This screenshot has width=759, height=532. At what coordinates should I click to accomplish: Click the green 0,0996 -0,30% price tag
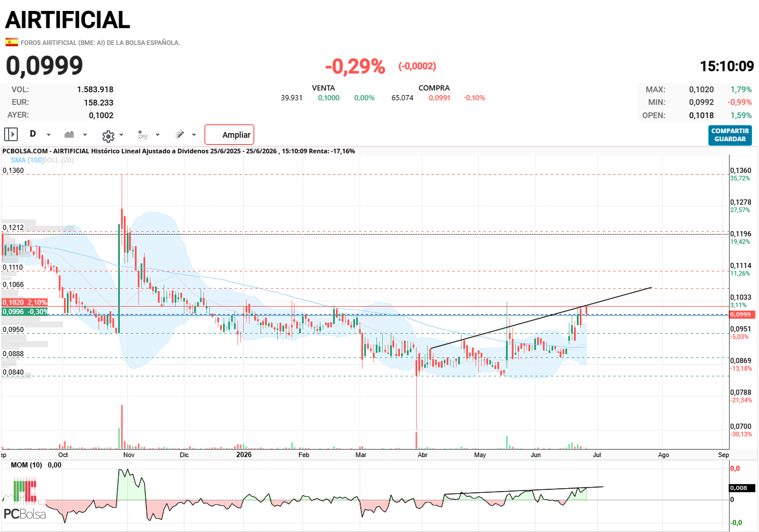pos(25,312)
